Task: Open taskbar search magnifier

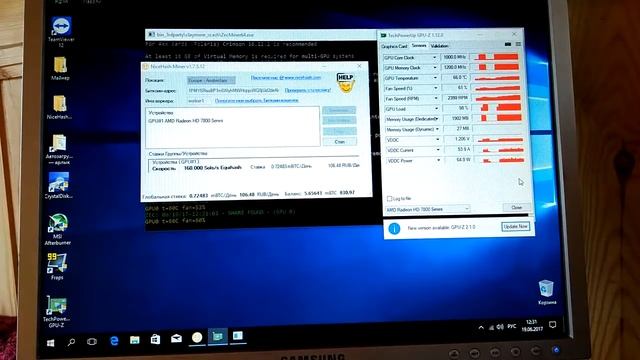Action: coord(71,342)
